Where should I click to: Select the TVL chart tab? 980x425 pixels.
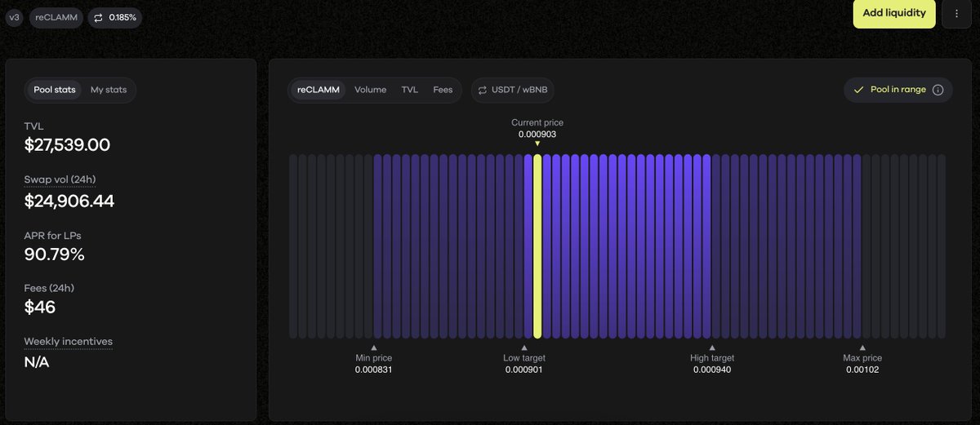point(409,90)
